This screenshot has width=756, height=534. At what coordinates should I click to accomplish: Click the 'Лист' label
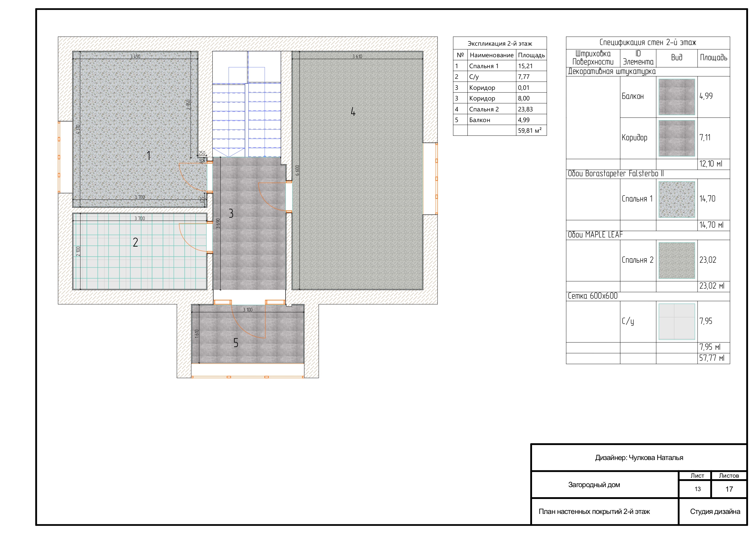pos(697,476)
